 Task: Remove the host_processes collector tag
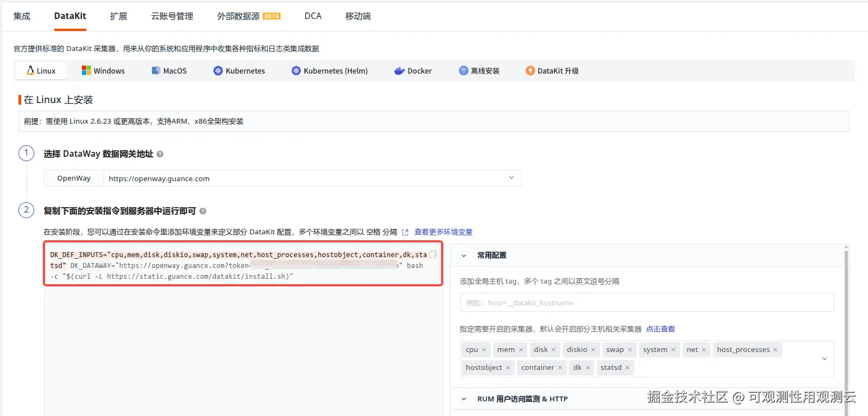[x=775, y=350]
